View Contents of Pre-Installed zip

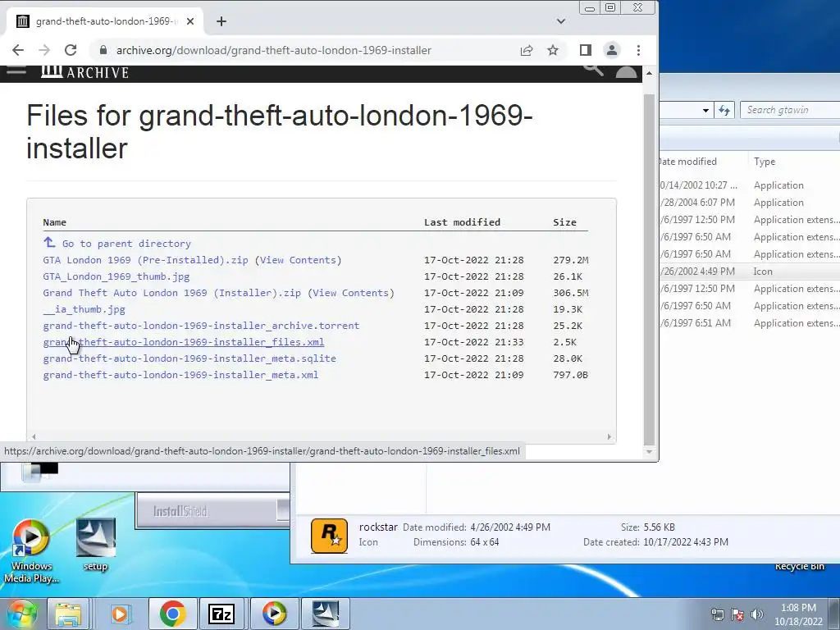click(299, 260)
